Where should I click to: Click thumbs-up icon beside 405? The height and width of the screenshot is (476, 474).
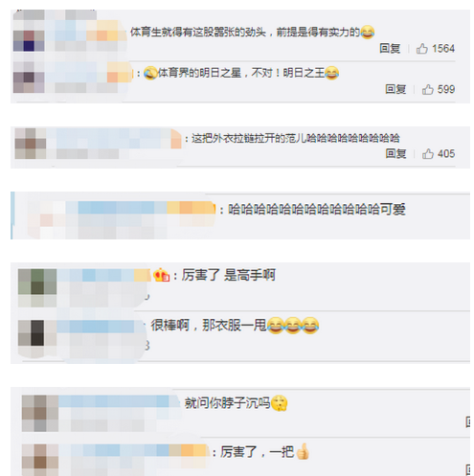tap(428, 154)
